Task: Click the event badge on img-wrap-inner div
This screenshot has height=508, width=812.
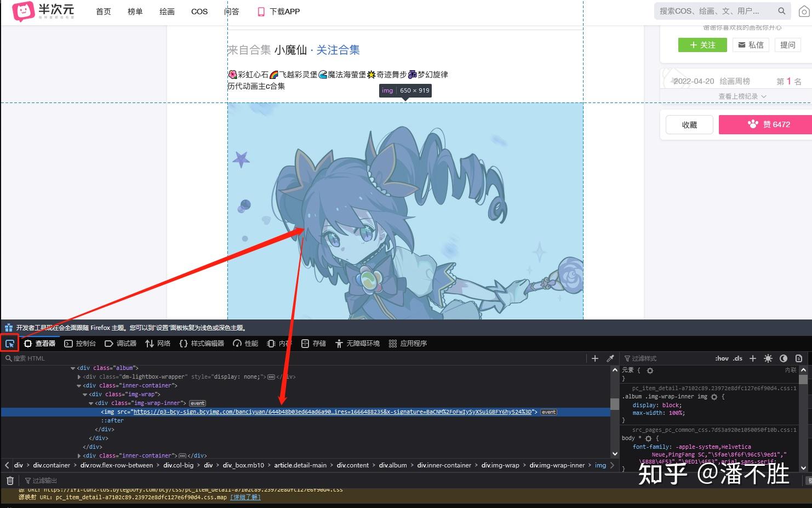Action: coord(198,403)
